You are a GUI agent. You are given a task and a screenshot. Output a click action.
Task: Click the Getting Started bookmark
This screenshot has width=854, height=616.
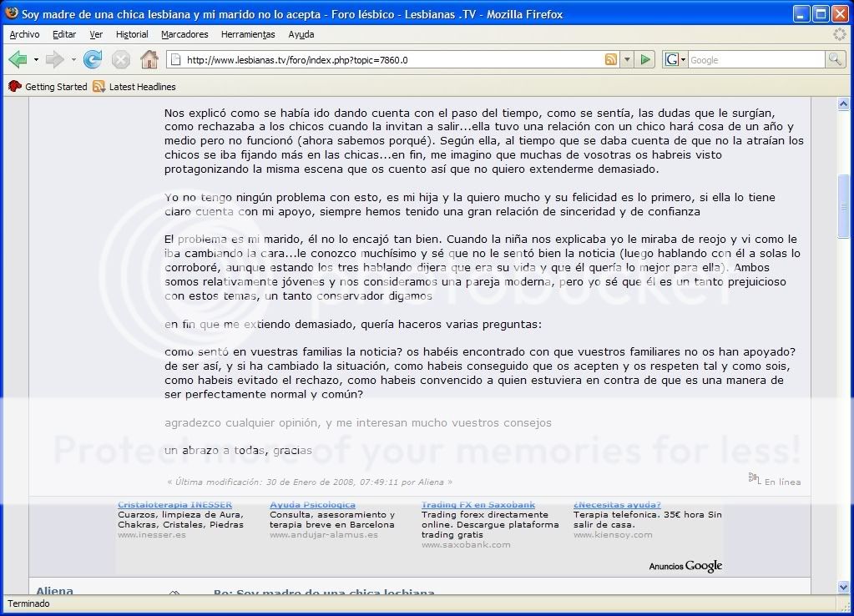pos(48,87)
